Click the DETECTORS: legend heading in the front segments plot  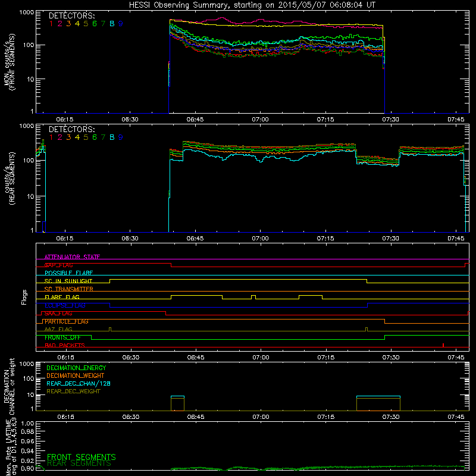pyautogui.click(x=71, y=15)
